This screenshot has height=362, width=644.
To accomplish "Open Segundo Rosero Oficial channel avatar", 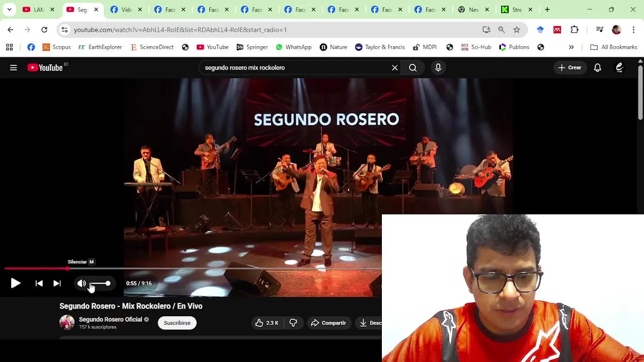I will 67,322.
